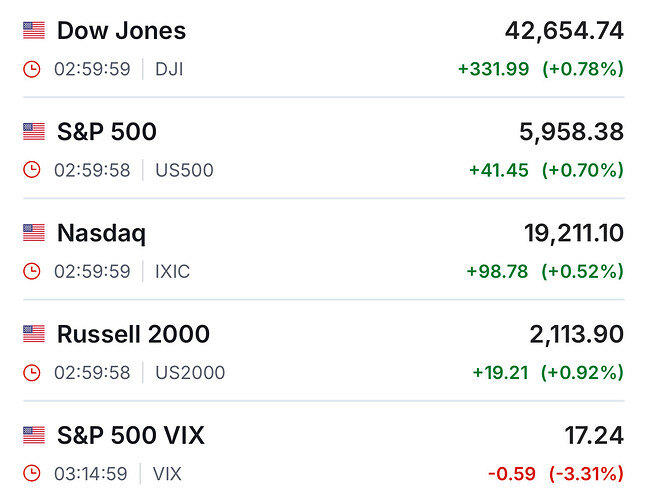Click the red clock icon under Nasdaq
The height and width of the screenshot is (500, 649).
tap(32, 271)
